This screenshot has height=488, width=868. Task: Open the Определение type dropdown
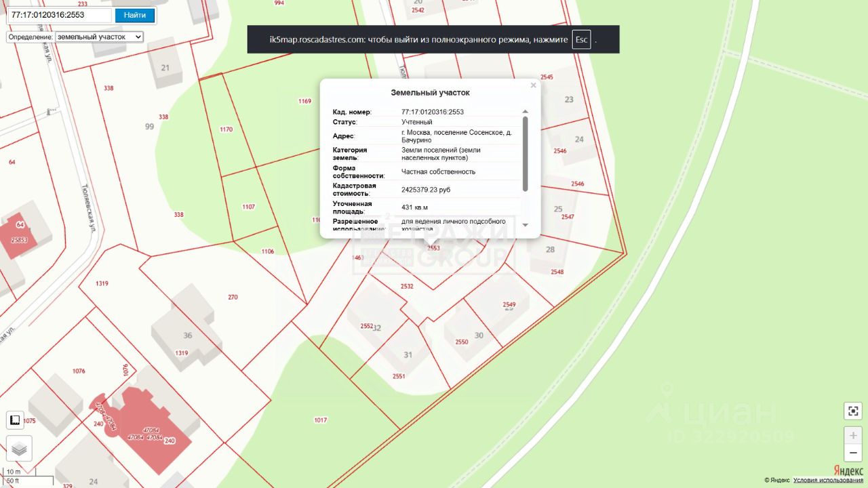coord(99,37)
